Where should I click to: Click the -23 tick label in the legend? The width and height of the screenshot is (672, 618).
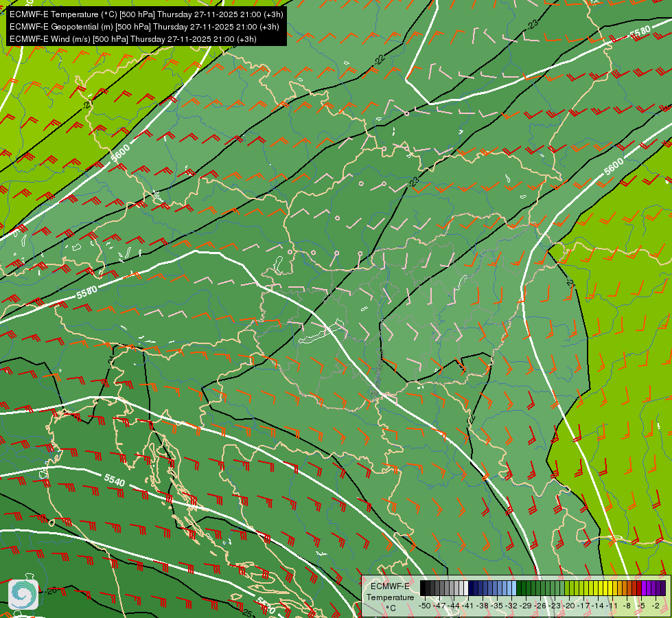(555, 606)
